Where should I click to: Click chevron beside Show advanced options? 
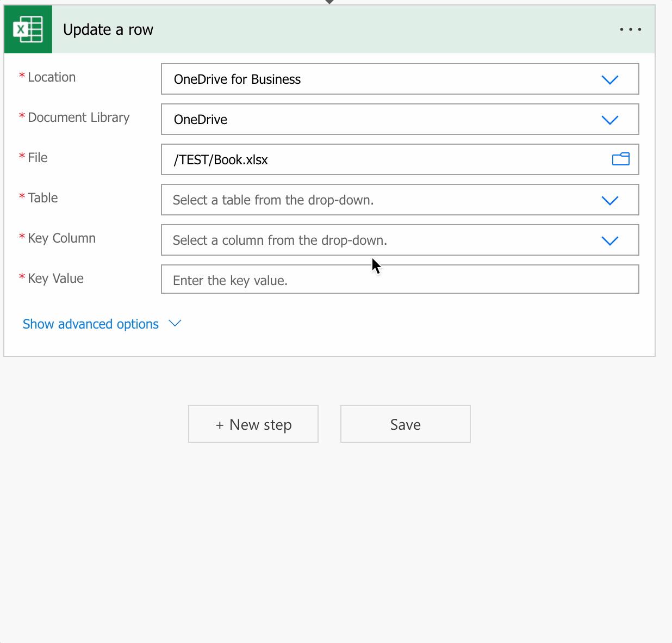tap(175, 324)
